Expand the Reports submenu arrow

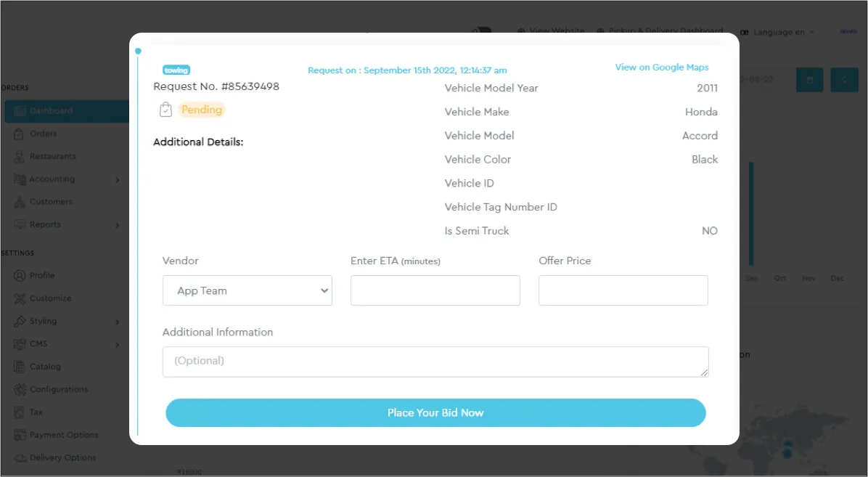coord(117,226)
